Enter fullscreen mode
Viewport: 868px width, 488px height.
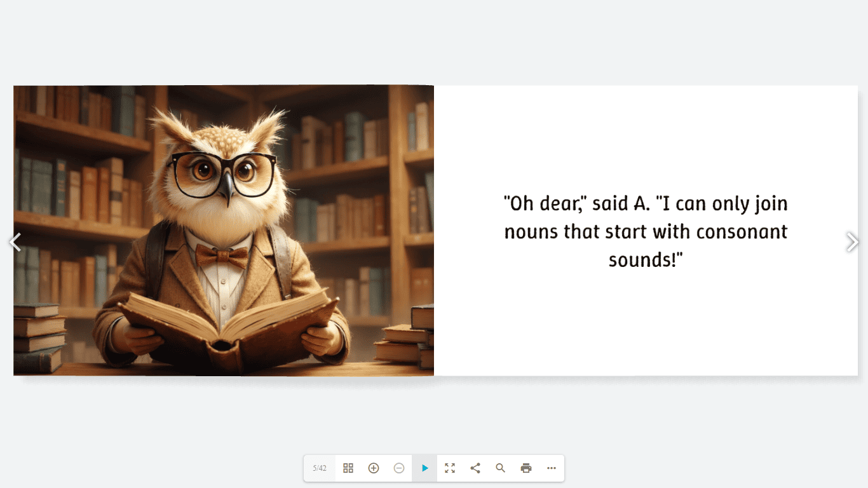coord(450,468)
